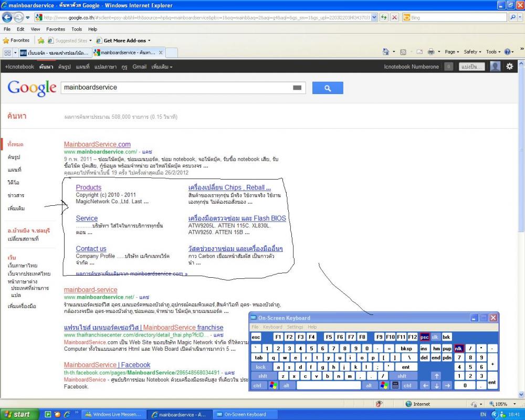The height and width of the screenshot is (420, 525).
Task: Click the Windows key on On-Screen Keyboard left
Action: [x=273, y=385]
